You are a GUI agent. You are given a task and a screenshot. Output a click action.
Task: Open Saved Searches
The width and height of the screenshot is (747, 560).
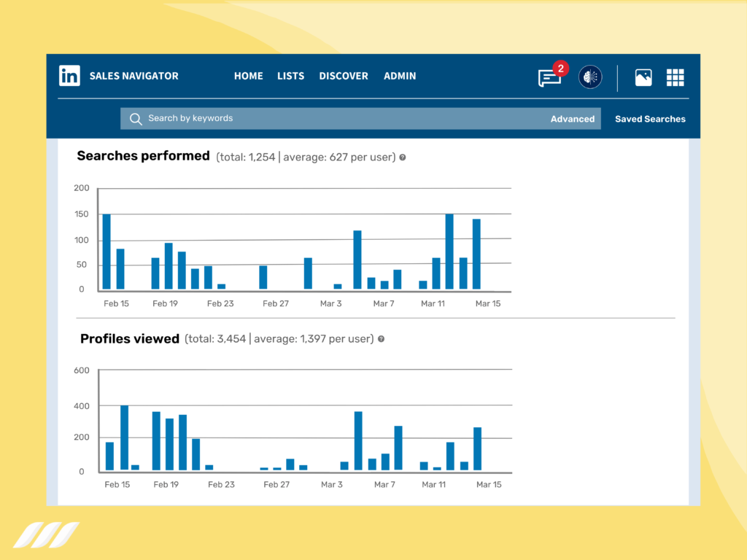649,118
